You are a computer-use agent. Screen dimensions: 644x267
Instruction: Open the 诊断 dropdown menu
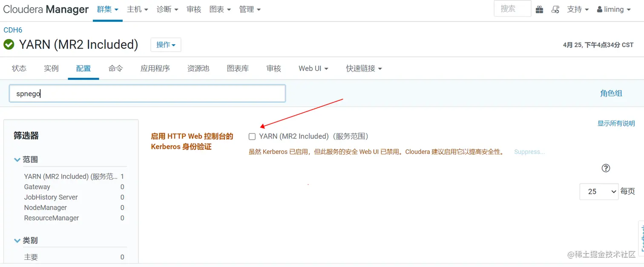coord(167,9)
